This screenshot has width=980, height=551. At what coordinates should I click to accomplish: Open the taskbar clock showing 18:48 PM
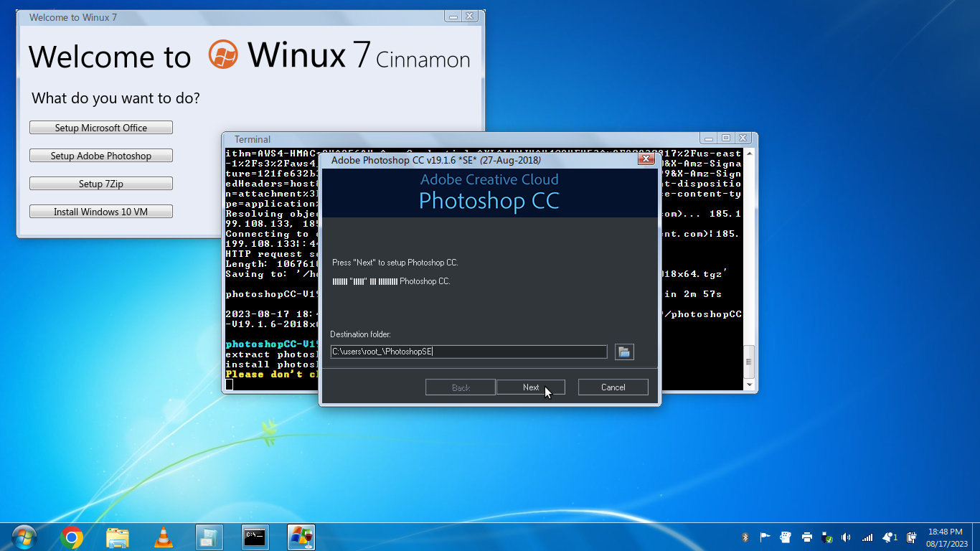946,537
